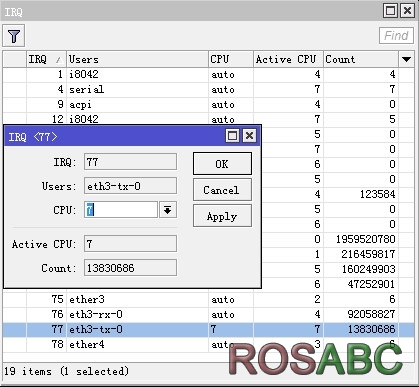Maximize the IRQ <77> dialog

point(232,136)
